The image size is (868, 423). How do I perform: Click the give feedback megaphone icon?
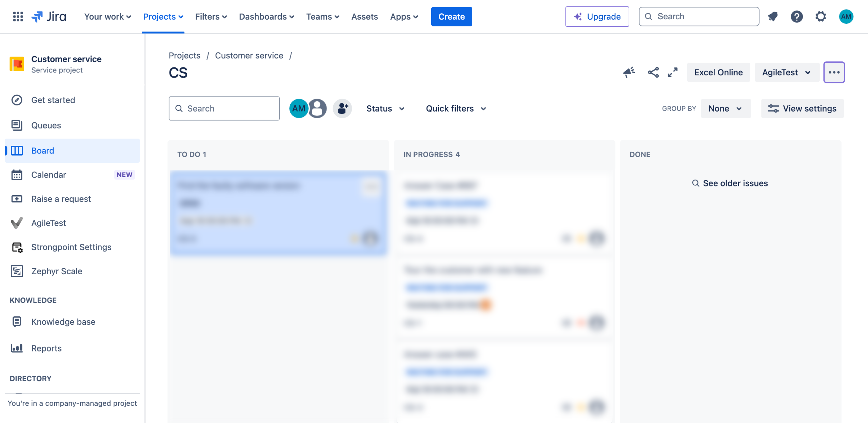point(629,72)
